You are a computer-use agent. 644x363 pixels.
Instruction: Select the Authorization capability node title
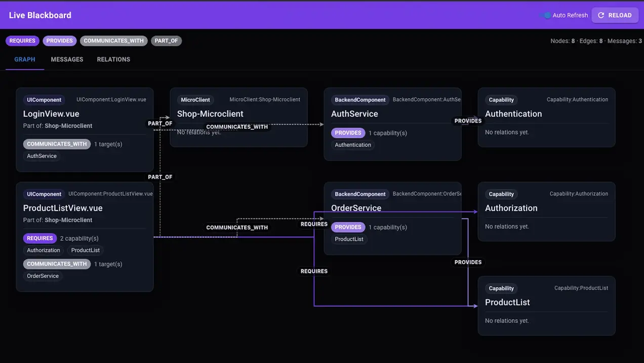511,208
